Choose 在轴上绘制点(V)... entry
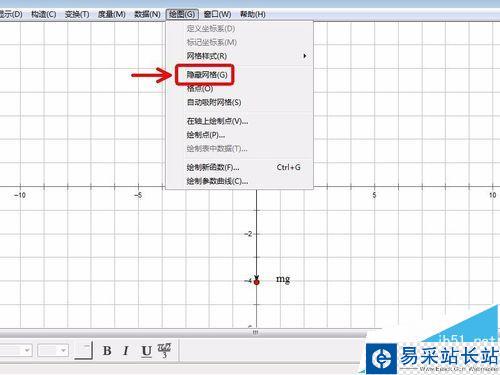This screenshot has width=500, height=375. pos(239,121)
